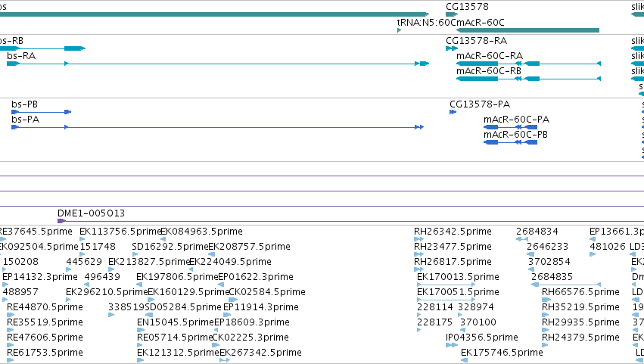Image resolution: width=644 pixels, height=364 pixels.
Task: Click the mAcR-60C-PA protein glyph
Action: pyautogui.click(x=511, y=127)
